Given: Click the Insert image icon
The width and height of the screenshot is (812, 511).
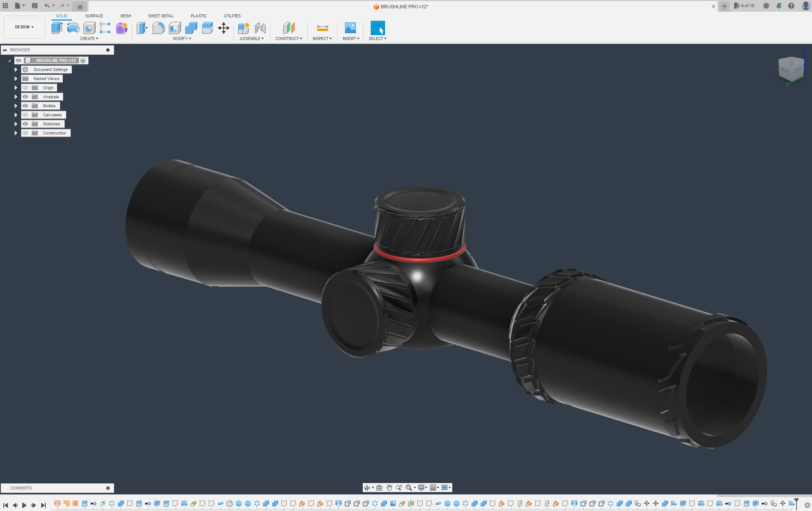Looking at the screenshot, I should (x=350, y=28).
